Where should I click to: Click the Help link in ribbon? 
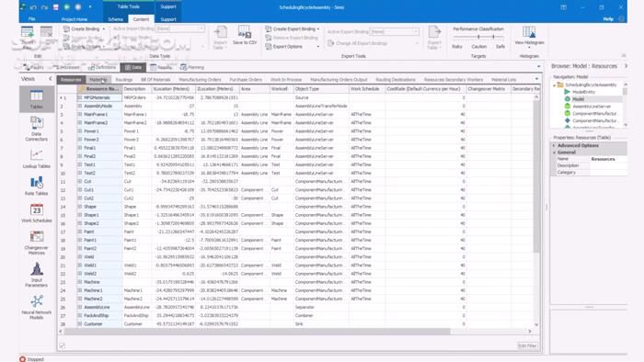click(x=608, y=19)
